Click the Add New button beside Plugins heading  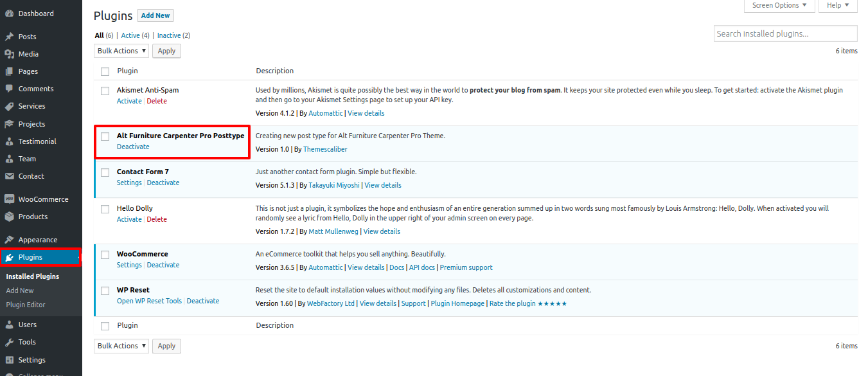pyautogui.click(x=155, y=15)
